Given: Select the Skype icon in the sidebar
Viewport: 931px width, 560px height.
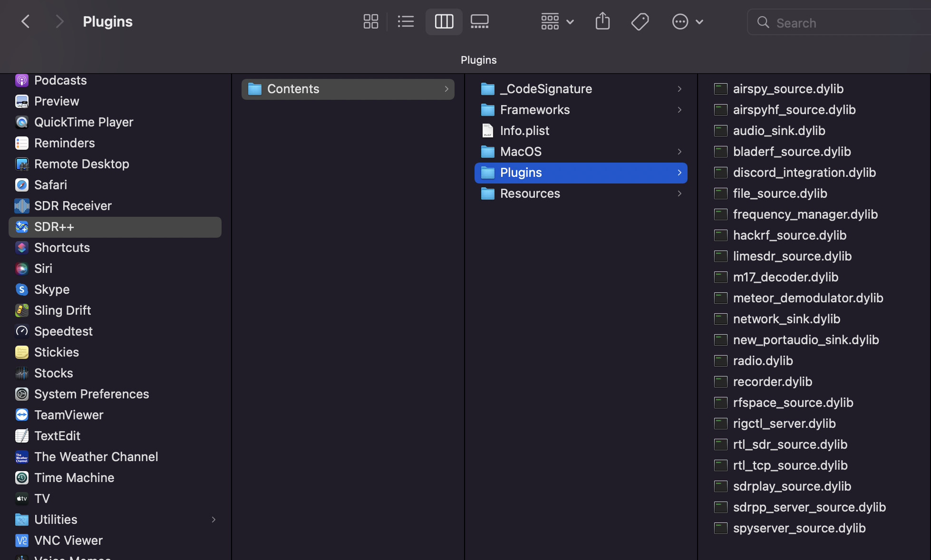Looking at the screenshot, I should 22,290.
